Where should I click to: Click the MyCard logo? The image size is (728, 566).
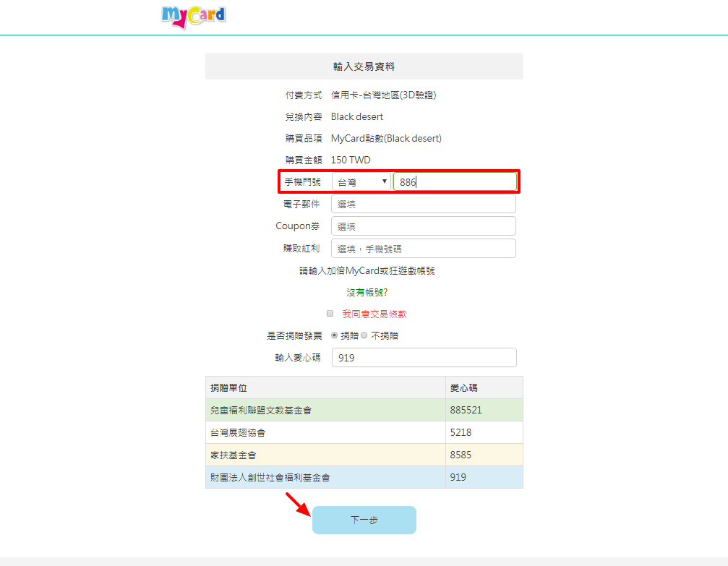point(193,15)
